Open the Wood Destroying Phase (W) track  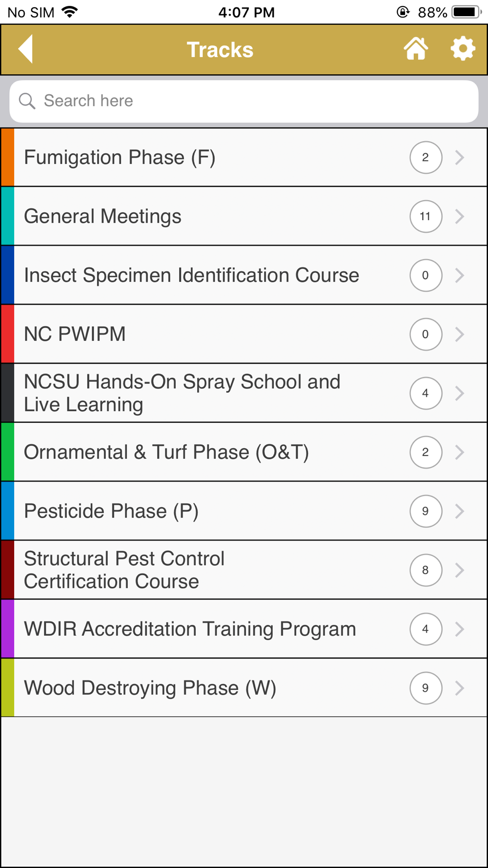point(150,688)
